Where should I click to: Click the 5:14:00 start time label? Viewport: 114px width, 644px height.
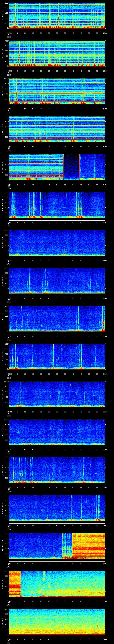(9, 33)
